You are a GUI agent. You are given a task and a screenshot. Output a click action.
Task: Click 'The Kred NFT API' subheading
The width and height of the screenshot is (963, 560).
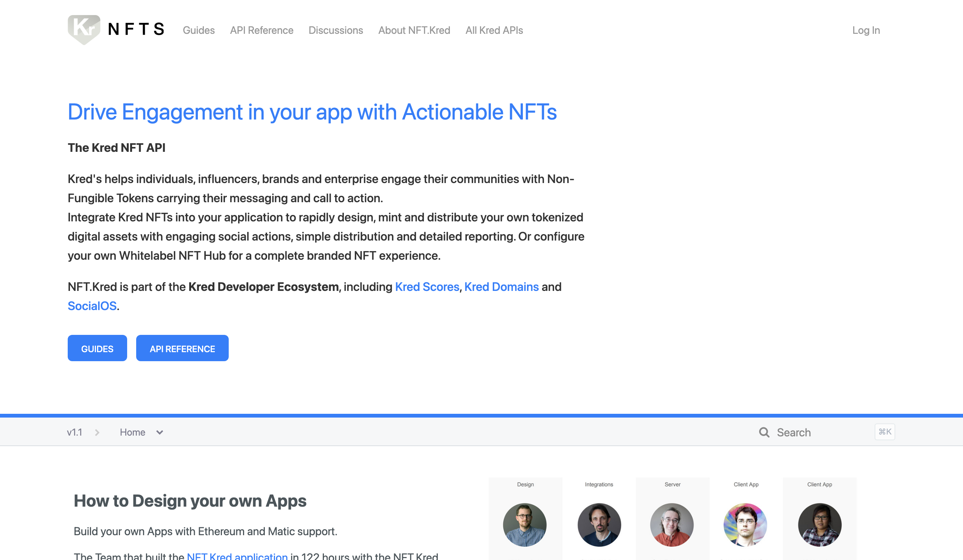(117, 148)
